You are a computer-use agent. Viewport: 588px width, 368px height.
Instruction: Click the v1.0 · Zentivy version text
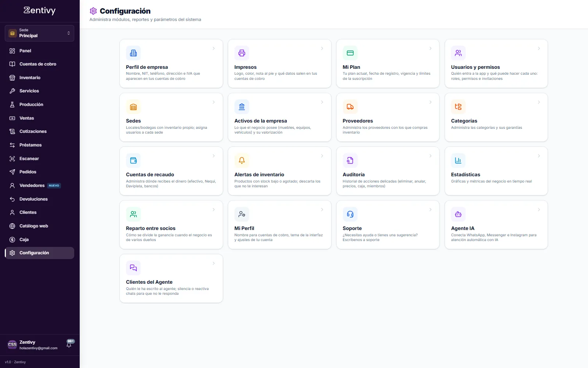[15, 362]
